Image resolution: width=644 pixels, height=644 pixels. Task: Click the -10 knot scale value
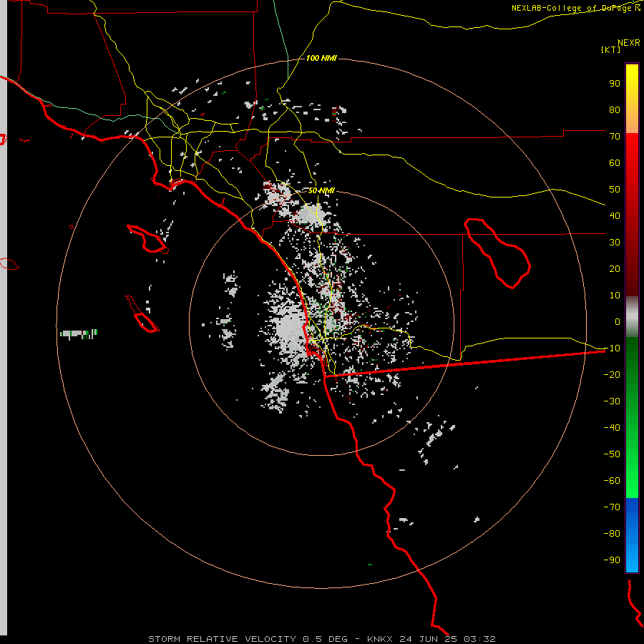[612, 348]
